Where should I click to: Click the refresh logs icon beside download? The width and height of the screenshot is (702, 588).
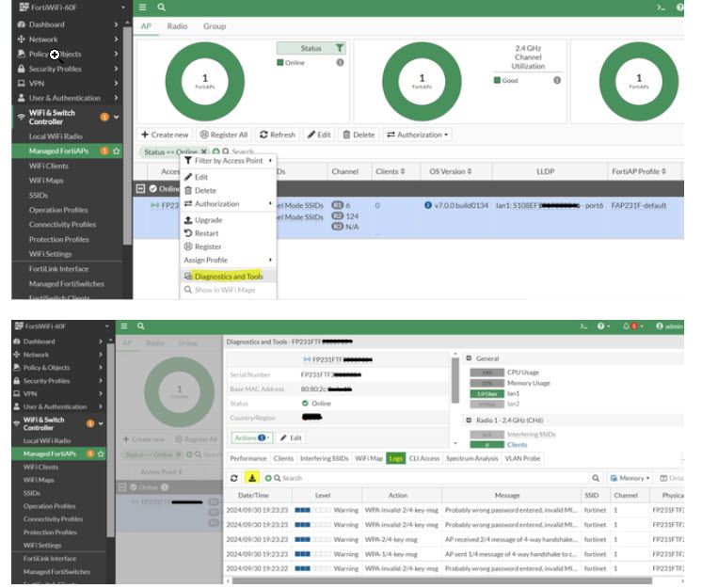pyautogui.click(x=234, y=478)
